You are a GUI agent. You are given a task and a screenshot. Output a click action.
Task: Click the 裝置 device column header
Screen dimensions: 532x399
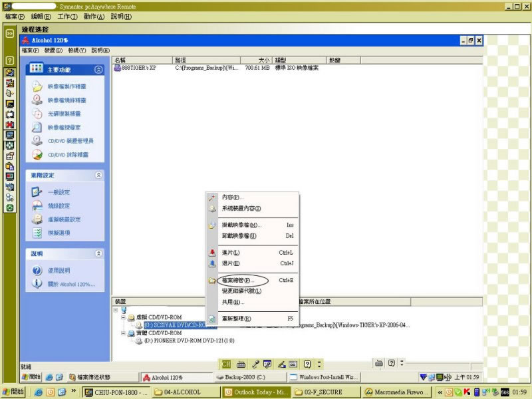[x=159, y=301]
